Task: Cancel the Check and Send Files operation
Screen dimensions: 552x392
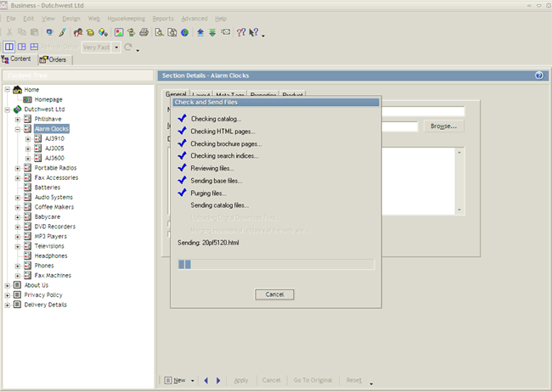Action: pos(274,294)
